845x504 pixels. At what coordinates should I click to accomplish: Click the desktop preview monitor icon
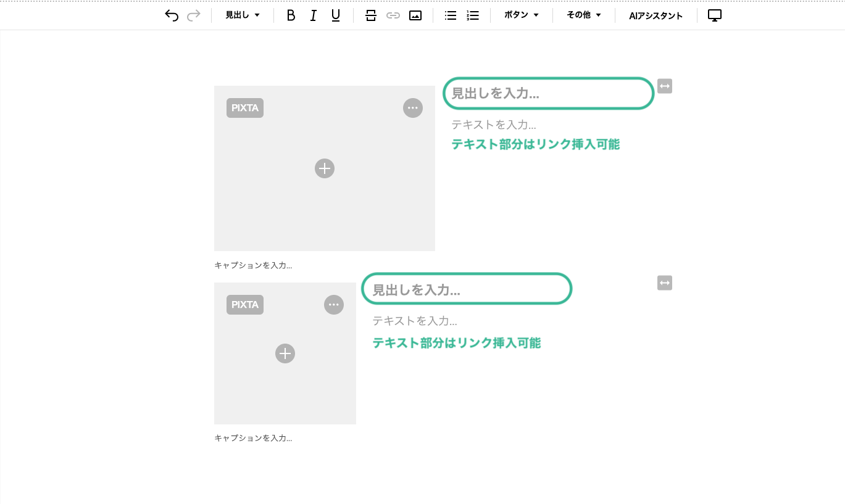tap(715, 15)
